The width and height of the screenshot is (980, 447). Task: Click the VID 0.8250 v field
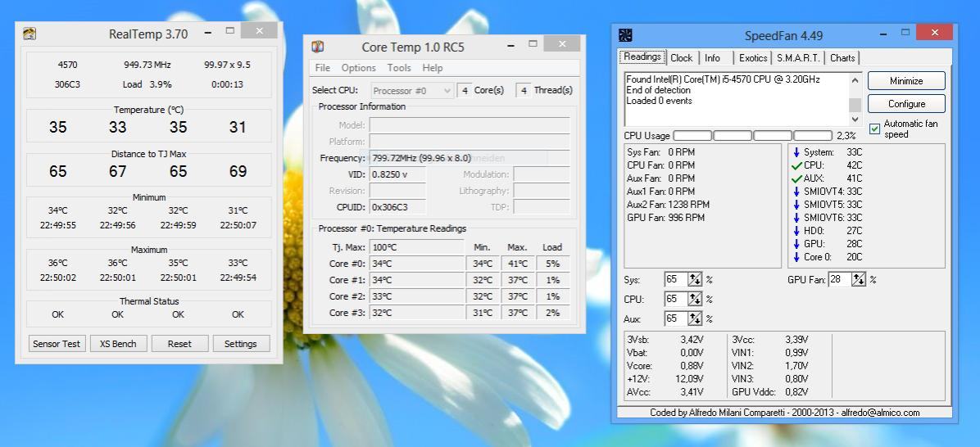coord(397,174)
